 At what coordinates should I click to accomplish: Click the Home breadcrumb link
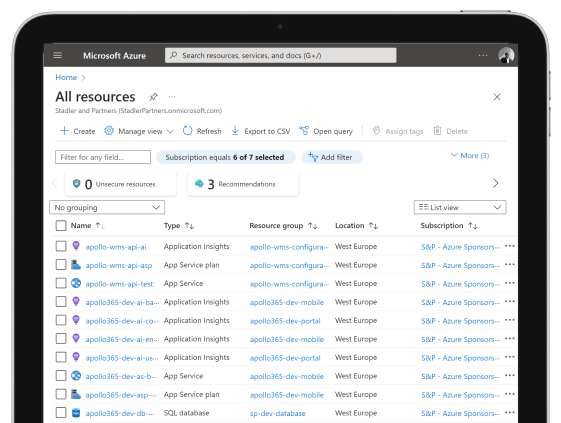66,77
